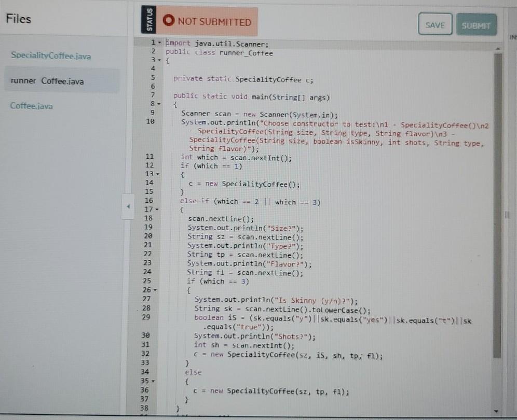Click 'Scanner scan = new Scanner(System.in);' line
The width and height of the screenshot is (517, 420).
click(x=260, y=114)
